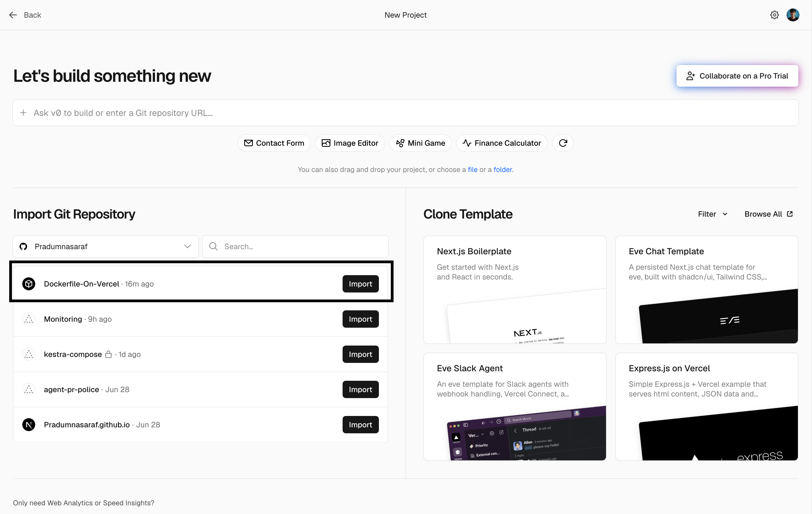
Task: Open the Eve Slack Agent template
Action: (515, 406)
